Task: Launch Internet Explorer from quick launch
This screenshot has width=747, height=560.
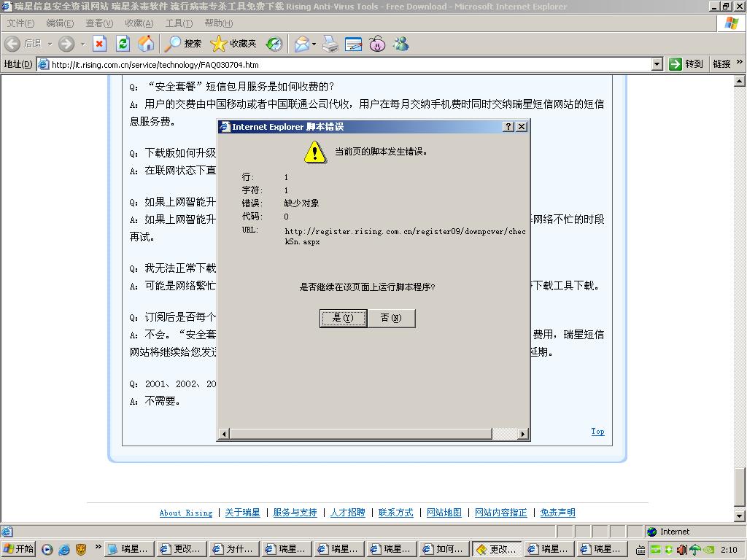Action: pyautogui.click(x=64, y=550)
